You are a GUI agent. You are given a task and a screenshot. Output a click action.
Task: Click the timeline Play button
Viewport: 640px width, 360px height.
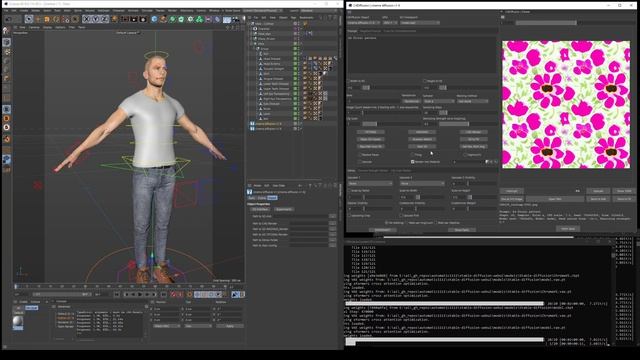(140, 294)
